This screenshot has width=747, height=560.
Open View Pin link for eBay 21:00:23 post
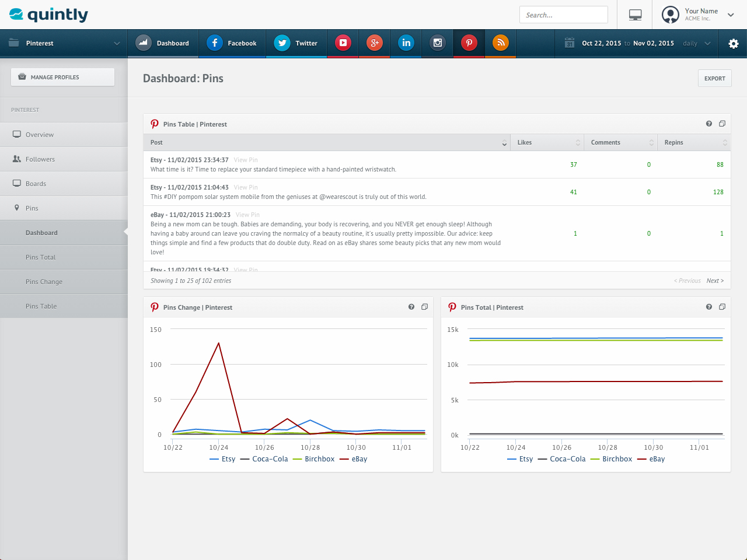(247, 215)
